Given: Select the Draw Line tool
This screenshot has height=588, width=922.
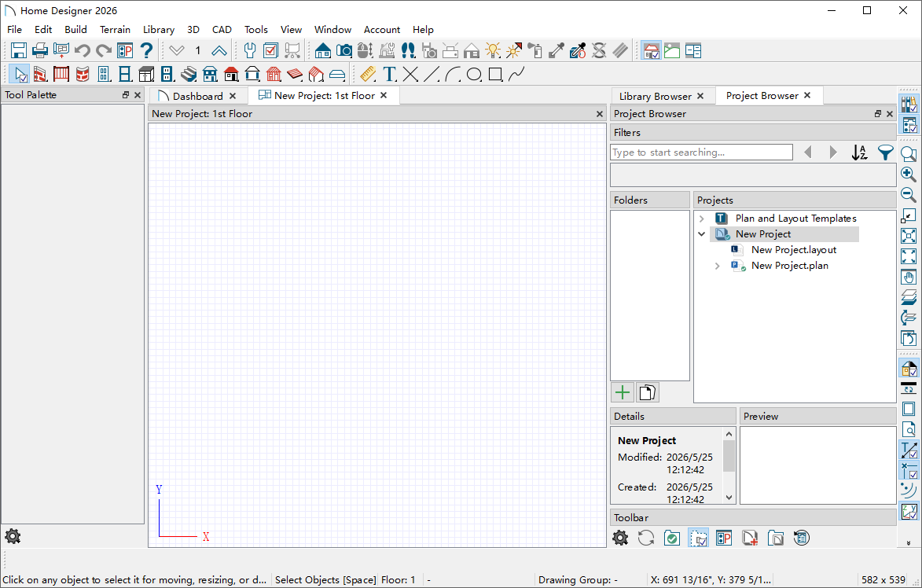Looking at the screenshot, I should [x=432, y=74].
